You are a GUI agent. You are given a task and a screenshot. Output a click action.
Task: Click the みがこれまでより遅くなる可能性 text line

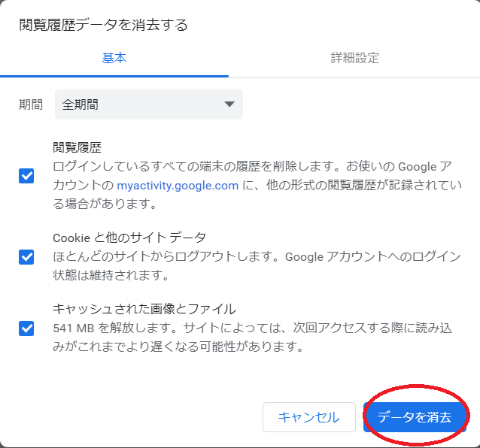point(178,347)
